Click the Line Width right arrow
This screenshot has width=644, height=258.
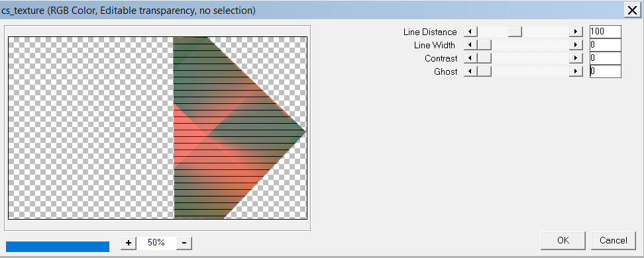point(576,45)
